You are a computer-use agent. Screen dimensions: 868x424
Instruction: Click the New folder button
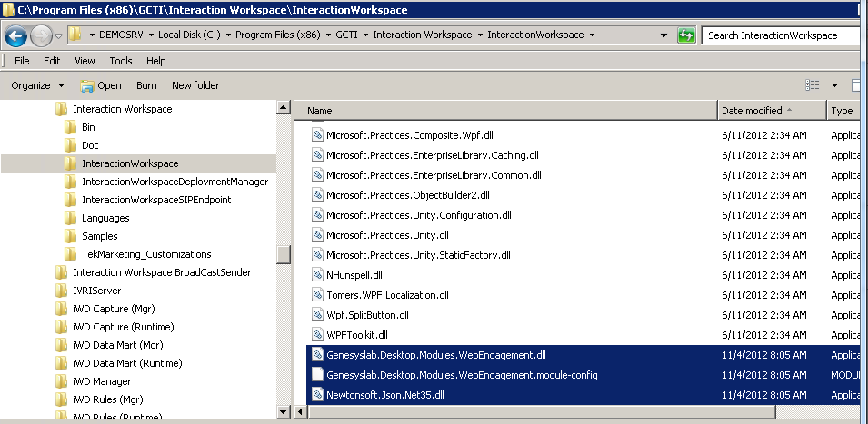[x=195, y=85]
